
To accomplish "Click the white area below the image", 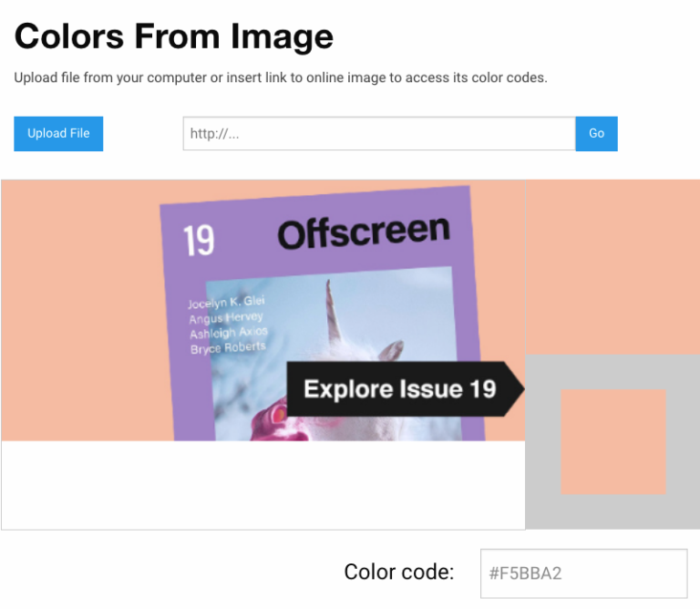I will click(x=262, y=485).
